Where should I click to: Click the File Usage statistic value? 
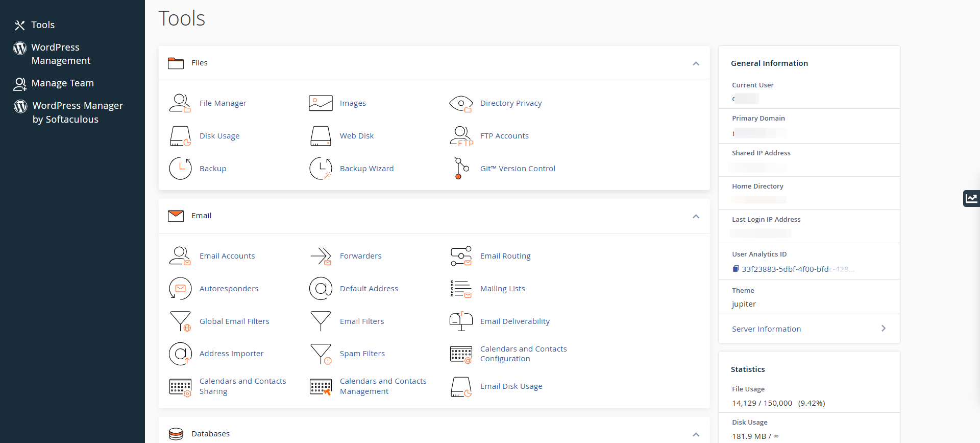click(x=778, y=403)
